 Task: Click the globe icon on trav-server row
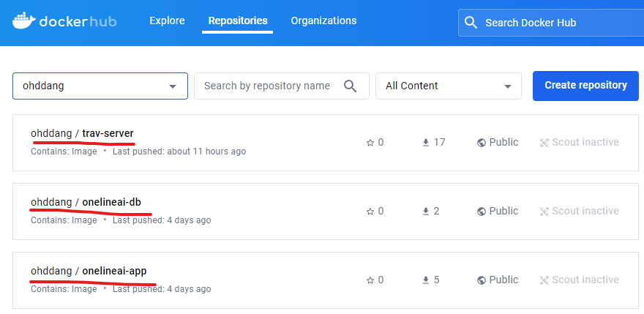(x=482, y=143)
